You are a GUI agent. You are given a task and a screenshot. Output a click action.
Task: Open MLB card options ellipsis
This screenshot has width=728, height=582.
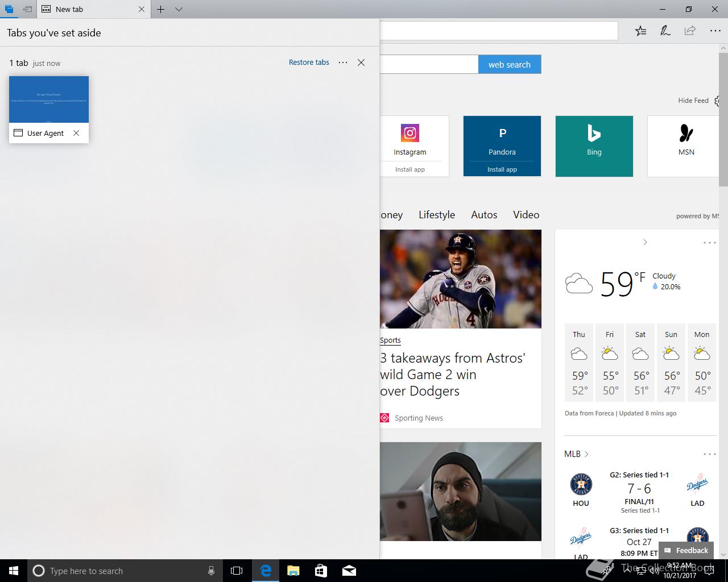tap(710, 454)
